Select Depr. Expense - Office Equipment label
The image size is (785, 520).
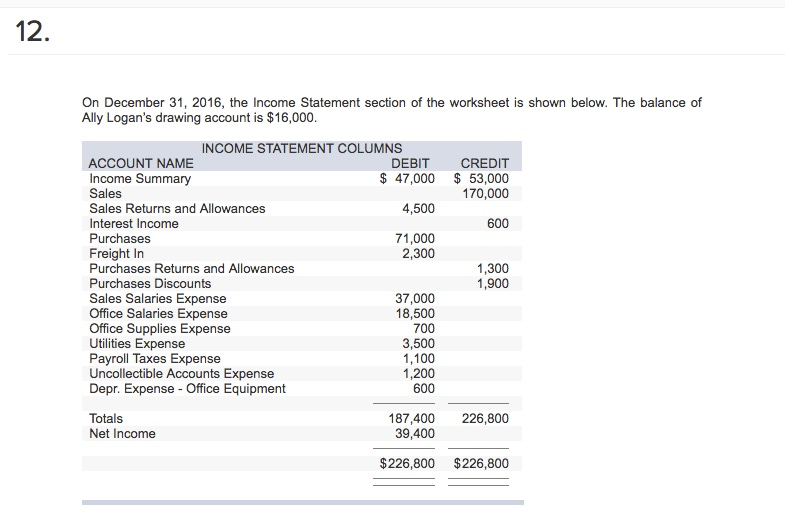click(187, 389)
